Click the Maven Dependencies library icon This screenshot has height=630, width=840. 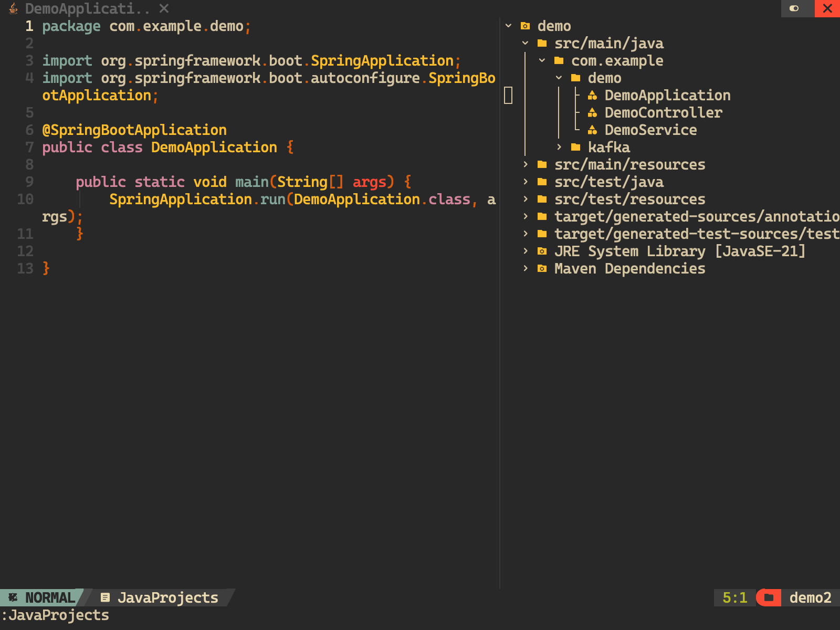click(x=542, y=268)
